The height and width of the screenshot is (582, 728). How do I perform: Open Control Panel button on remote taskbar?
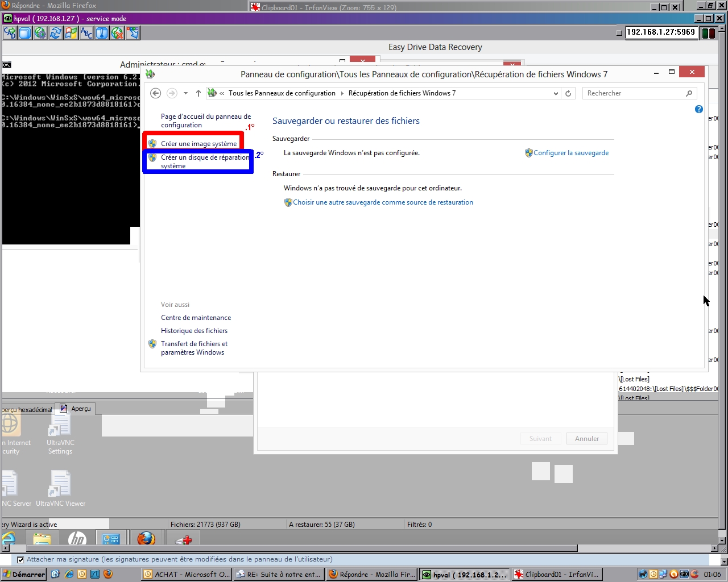111,539
